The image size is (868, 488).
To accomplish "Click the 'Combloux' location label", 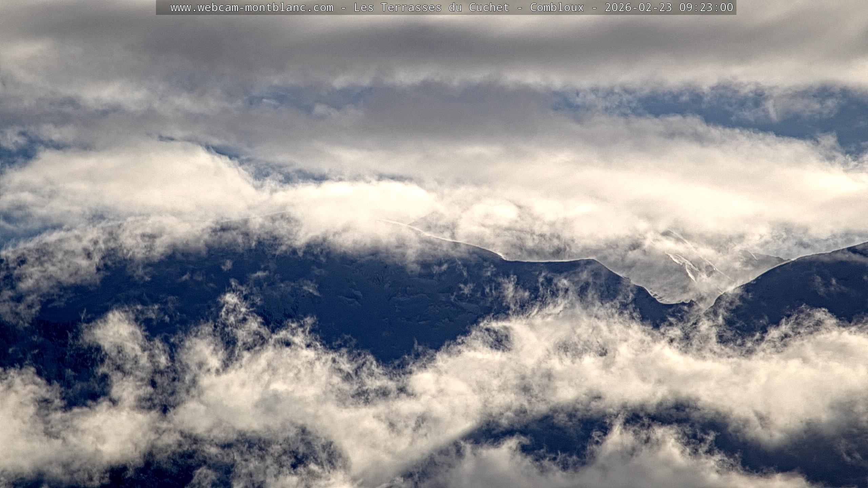I will [x=557, y=7].
